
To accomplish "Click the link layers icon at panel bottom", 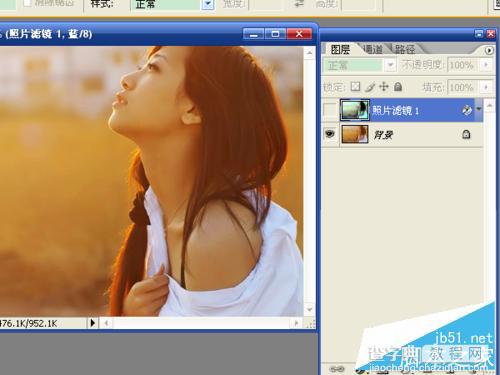I will coord(336,369).
